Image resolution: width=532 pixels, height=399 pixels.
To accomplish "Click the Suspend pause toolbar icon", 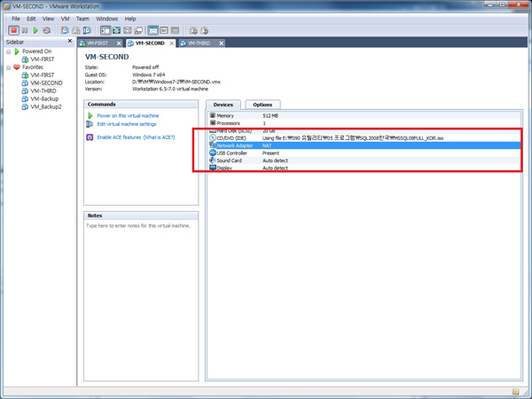I will tap(25, 30).
